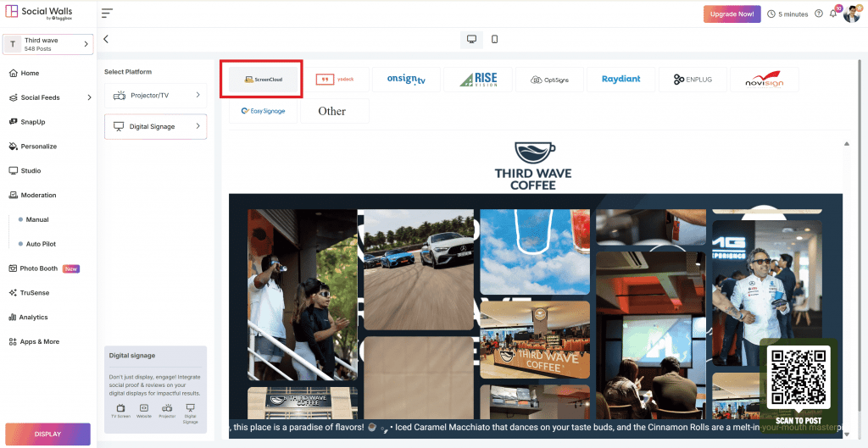Click the back arrow above Select Platform
Viewport: 868px width, 448px height.
click(106, 39)
